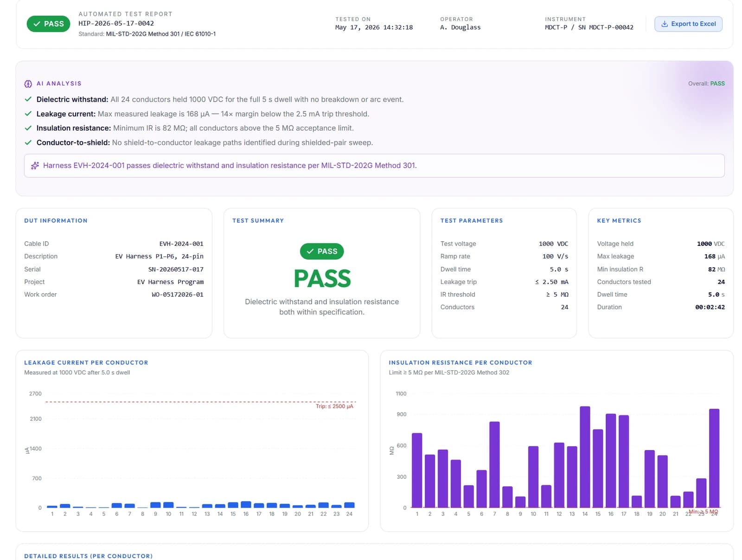Click the Leakage trip value ≤ 2.50 mA
Image resolution: width=742 pixels, height=560 pixels.
pyautogui.click(x=551, y=282)
